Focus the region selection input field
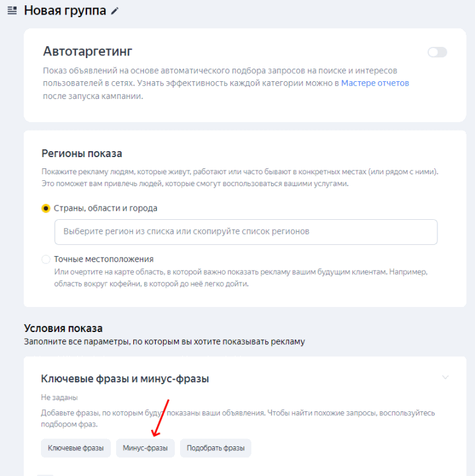The image size is (475, 476). (x=246, y=232)
